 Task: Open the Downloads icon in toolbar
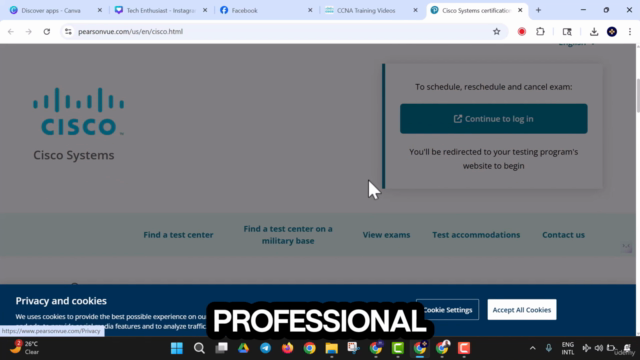pos(594,31)
